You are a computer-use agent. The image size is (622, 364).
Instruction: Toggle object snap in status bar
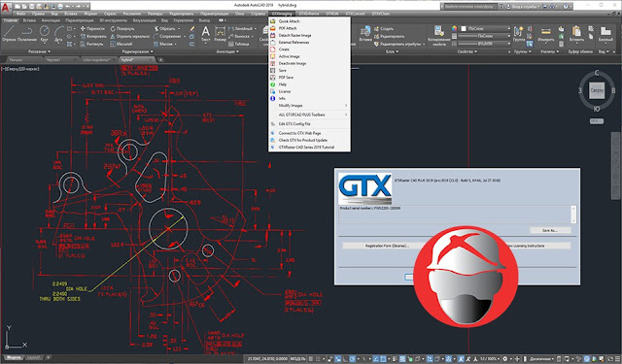(383, 359)
